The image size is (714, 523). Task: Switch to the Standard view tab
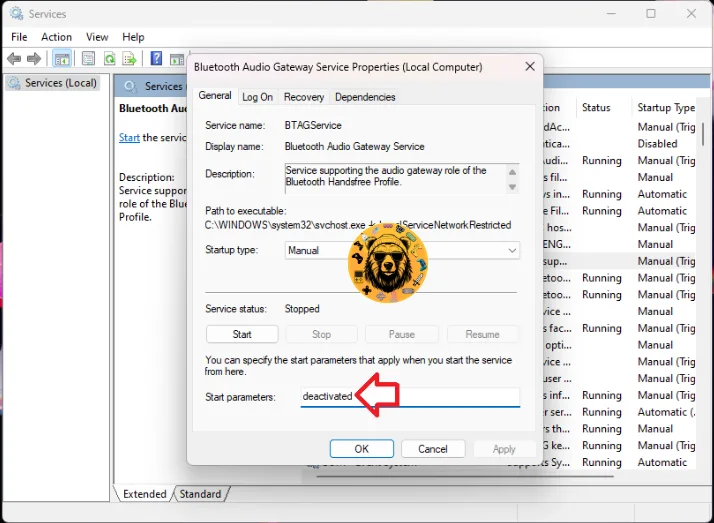[x=201, y=494]
